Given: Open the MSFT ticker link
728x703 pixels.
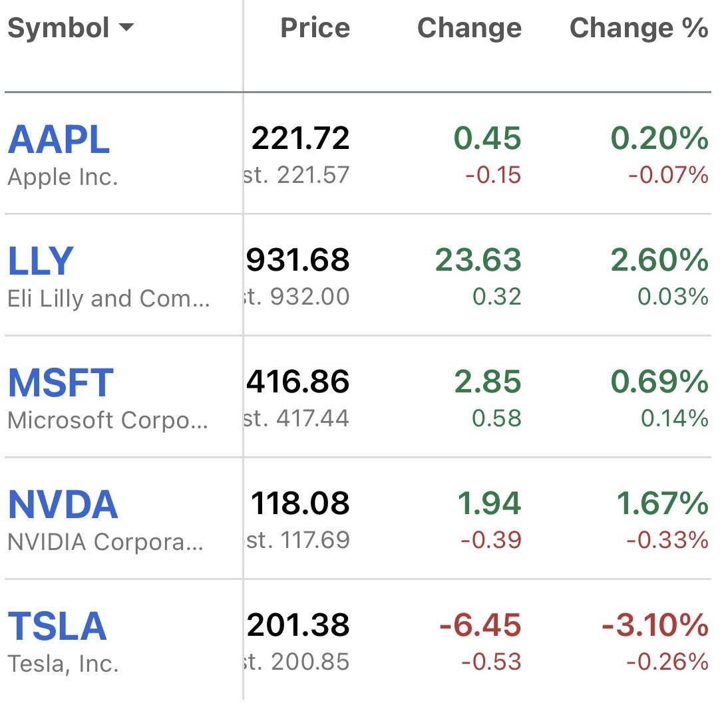Looking at the screenshot, I should pyautogui.click(x=61, y=382).
